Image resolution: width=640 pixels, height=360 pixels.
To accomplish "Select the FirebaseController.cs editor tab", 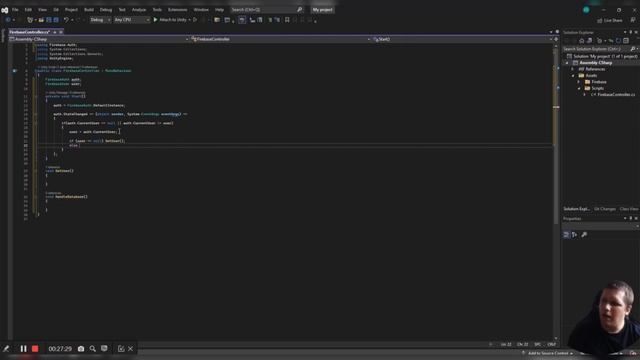I will click(29, 32).
